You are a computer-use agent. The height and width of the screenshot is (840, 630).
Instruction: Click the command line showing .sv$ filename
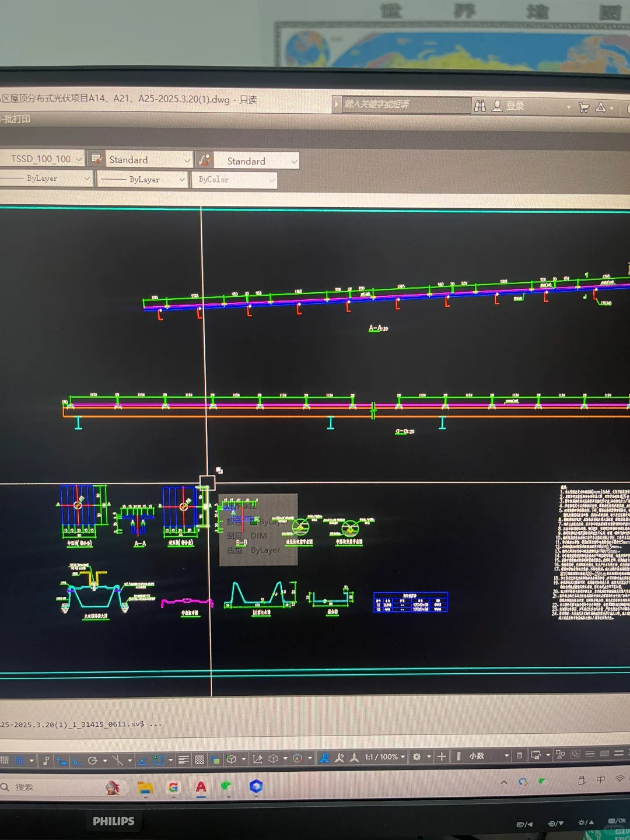click(80, 724)
